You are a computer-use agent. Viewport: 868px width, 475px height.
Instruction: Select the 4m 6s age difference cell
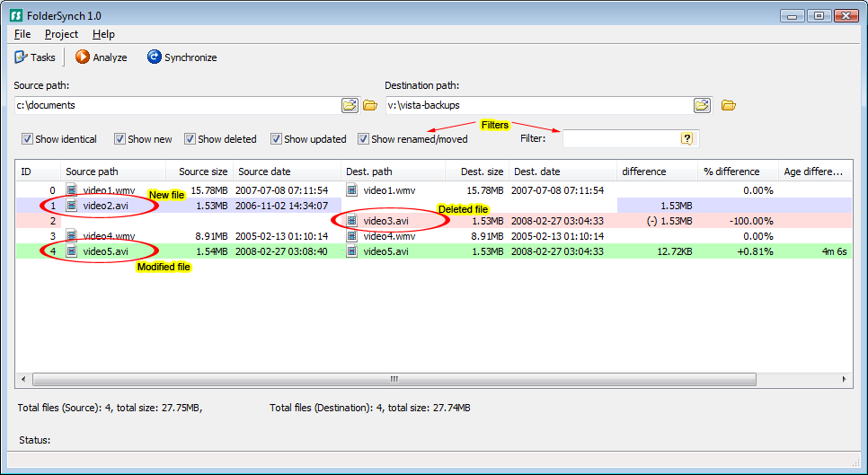[x=834, y=251]
